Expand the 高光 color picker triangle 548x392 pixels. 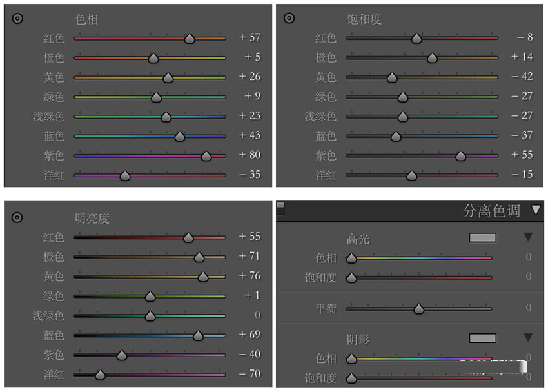click(528, 237)
